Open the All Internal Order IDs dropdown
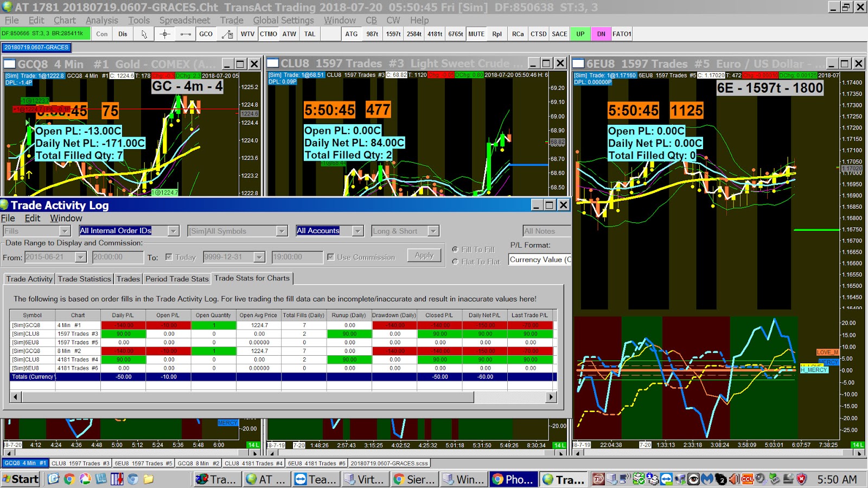 [x=174, y=230]
